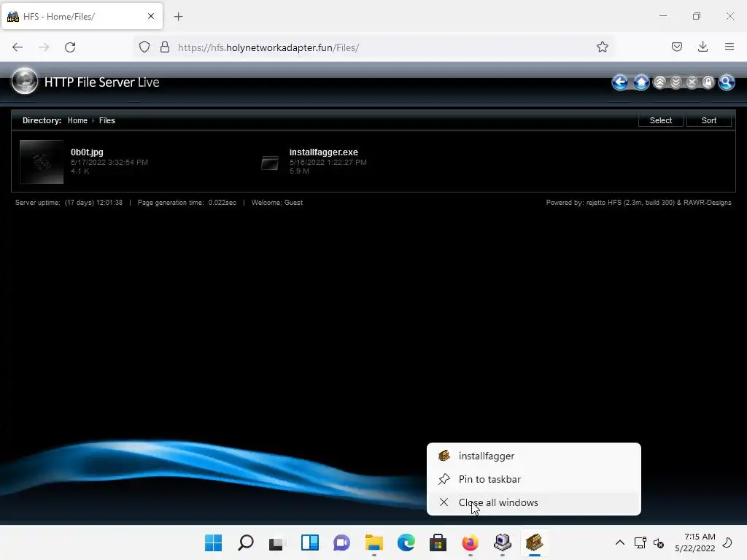
Task: Launch Microsoft Edge from taskbar
Action: [406, 542]
